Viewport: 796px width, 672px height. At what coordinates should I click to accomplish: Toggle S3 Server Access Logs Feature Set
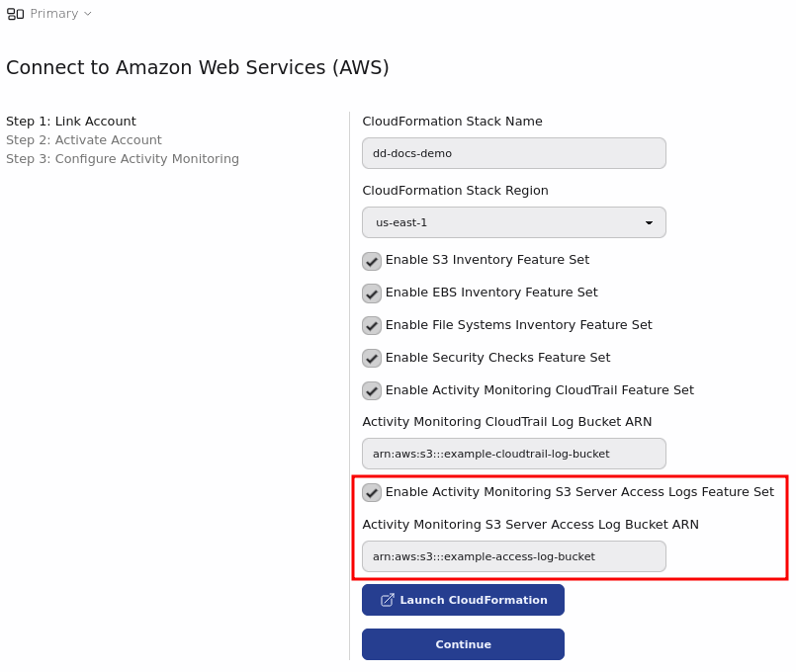coord(372,493)
